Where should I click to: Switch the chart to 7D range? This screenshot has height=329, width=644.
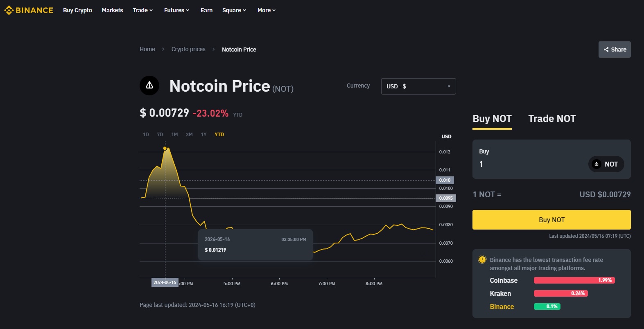pos(160,135)
